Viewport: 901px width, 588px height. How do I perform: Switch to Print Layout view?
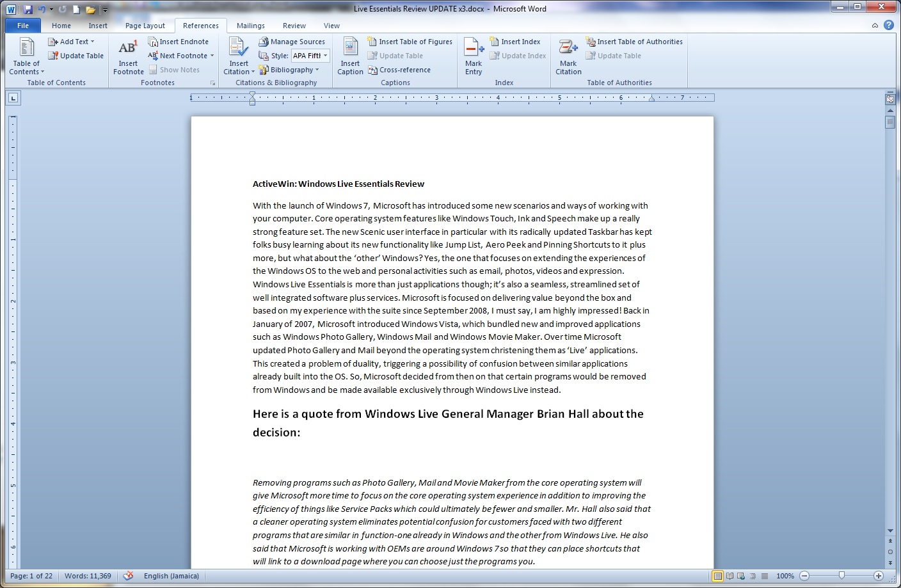click(718, 576)
